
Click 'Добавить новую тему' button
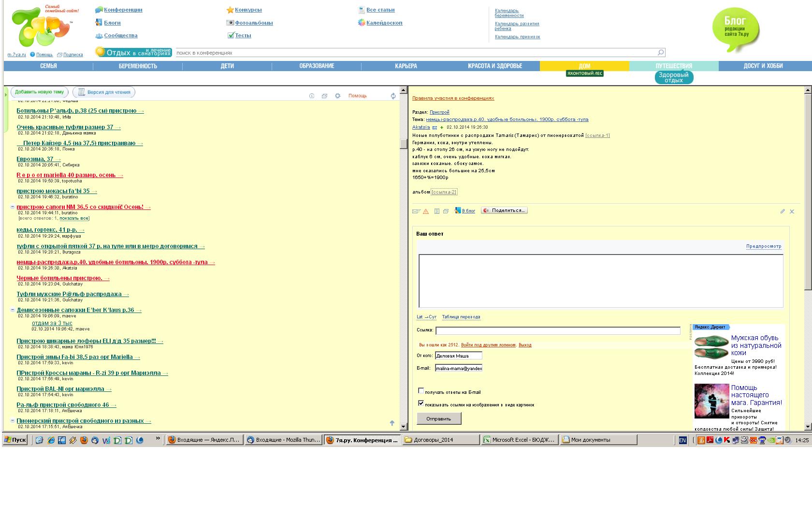[x=39, y=92]
